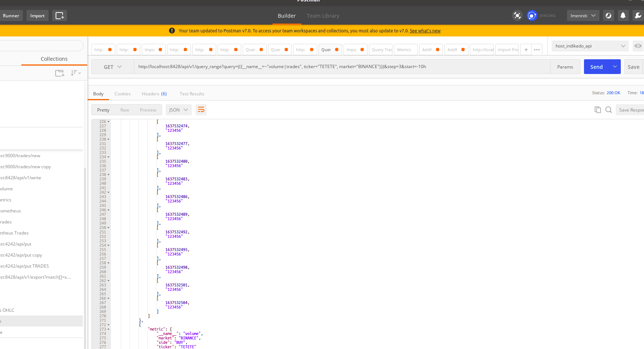Create new collection folder icon in sidebar
Screen dimensions: 644x349
click(60, 73)
